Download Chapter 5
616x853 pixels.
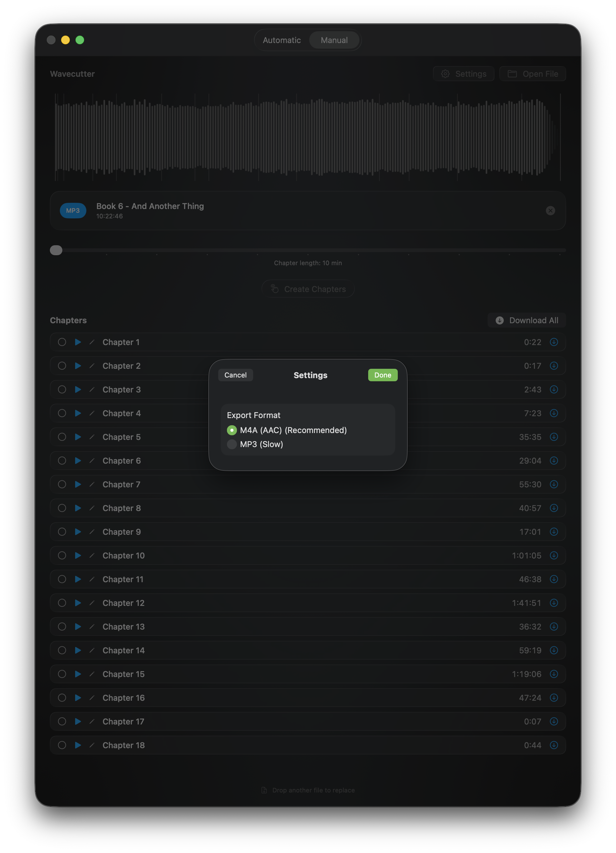pyautogui.click(x=554, y=437)
